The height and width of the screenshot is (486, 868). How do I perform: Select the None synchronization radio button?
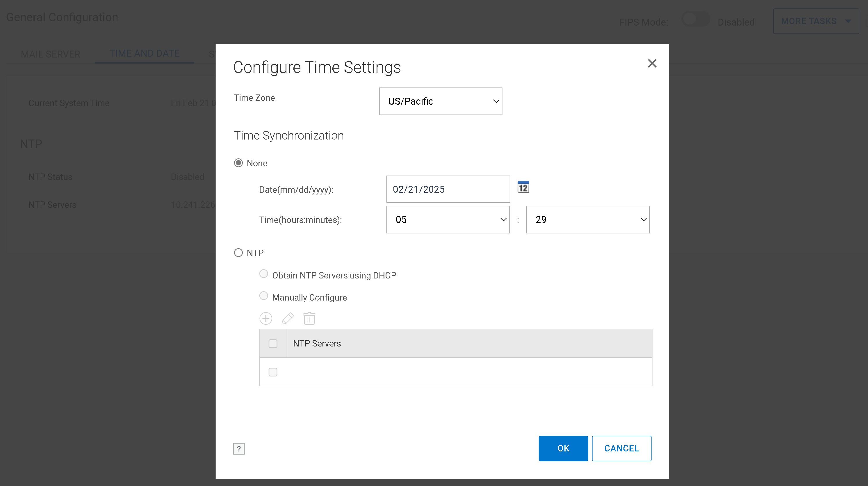(x=238, y=163)
